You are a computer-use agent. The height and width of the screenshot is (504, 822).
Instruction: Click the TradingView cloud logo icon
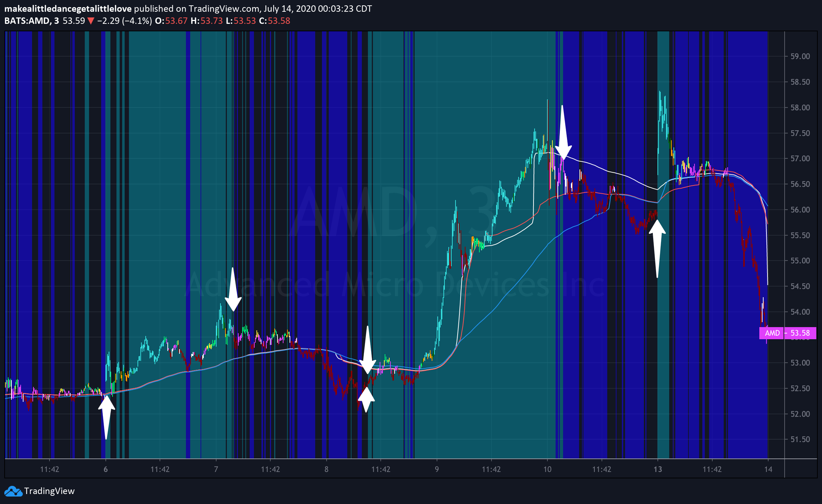point(13,491)
